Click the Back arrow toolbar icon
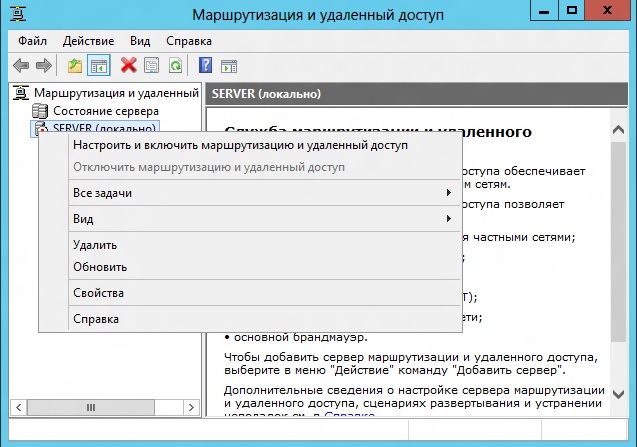This screenshot has width=637, height=447. pos(21,66)
